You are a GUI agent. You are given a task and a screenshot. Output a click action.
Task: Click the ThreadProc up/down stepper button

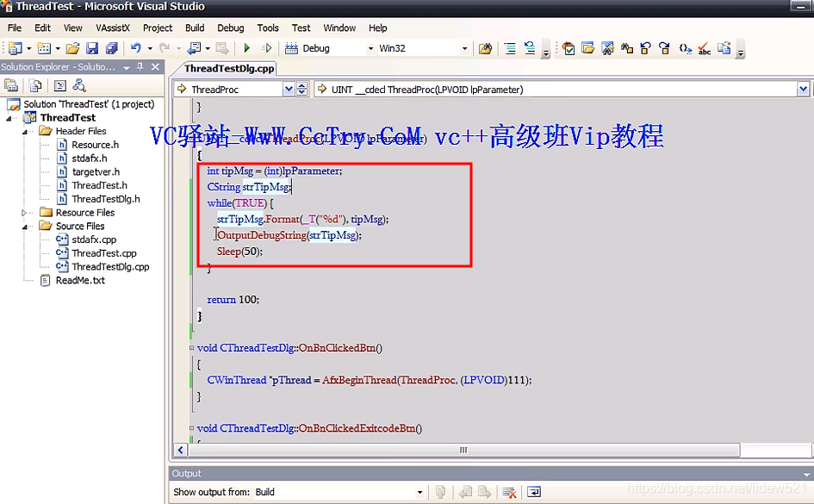[302, 90]
